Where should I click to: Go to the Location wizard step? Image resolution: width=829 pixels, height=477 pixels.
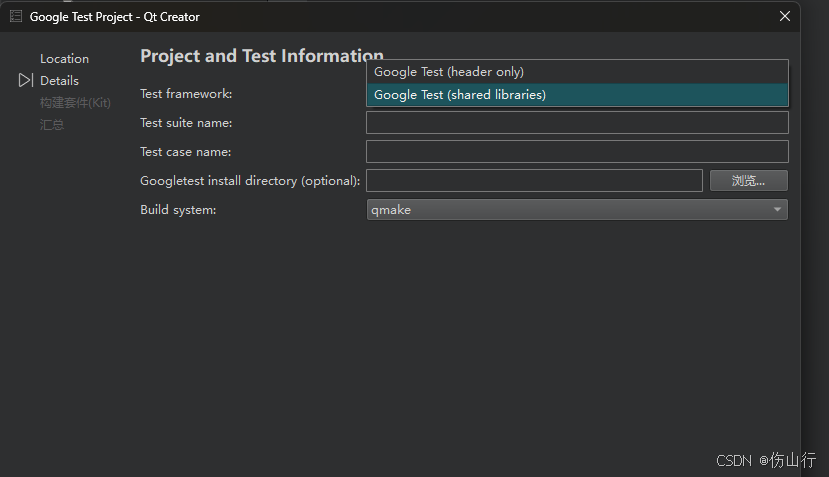pyautogui.click(x=64, y=58)
